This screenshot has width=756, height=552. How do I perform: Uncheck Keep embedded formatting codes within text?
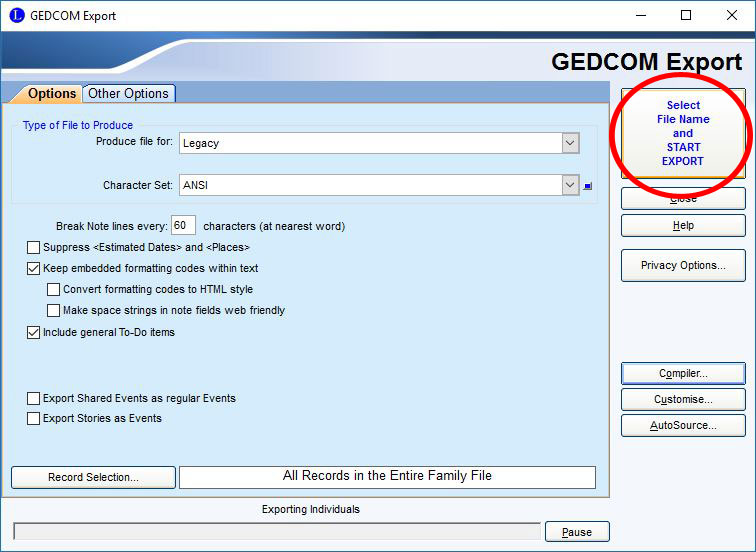point(33,269)
